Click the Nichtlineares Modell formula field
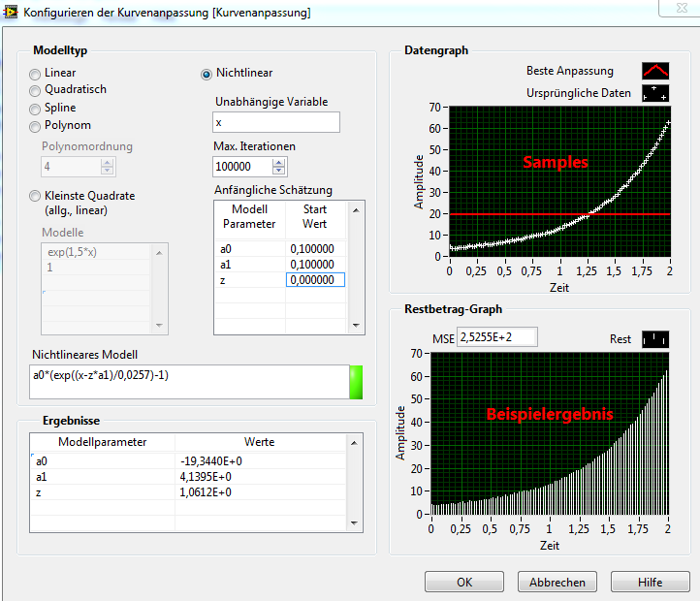 (189, 382)
